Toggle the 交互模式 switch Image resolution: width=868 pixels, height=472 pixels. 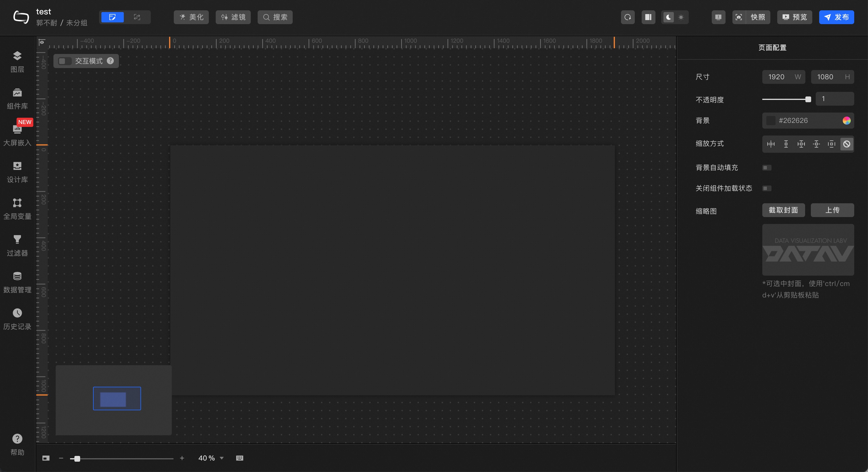(64, 61)
